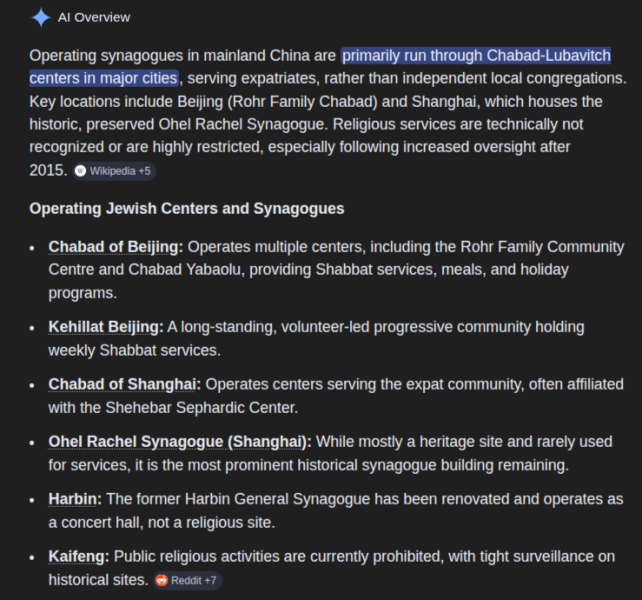642x600 pixels.
Task: Click the text 'historic, preserved Ohel Rachel Synagogue'
Action: tap(178, 124)
